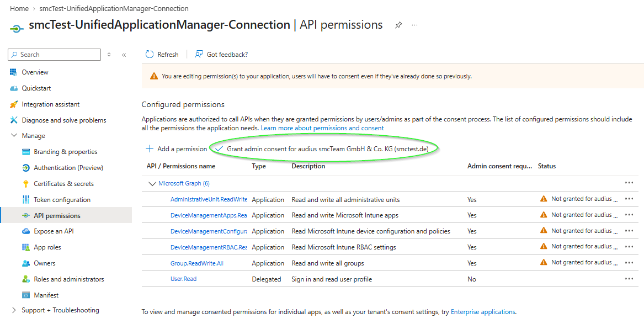Click the API / Permissions name column header

coord(180,166)
